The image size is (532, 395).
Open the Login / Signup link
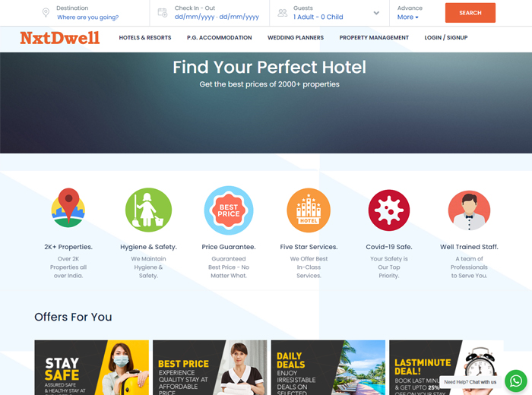point(446,38)
